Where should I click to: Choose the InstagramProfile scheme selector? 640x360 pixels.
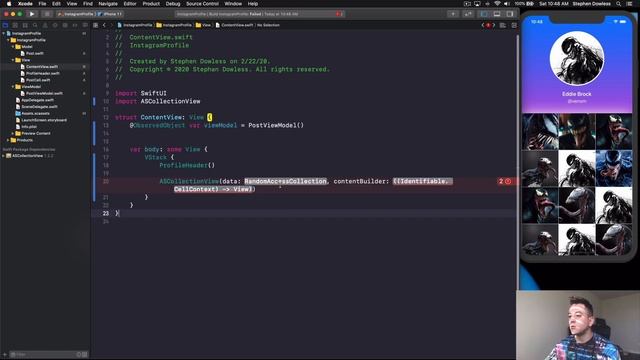pos(76,14)
